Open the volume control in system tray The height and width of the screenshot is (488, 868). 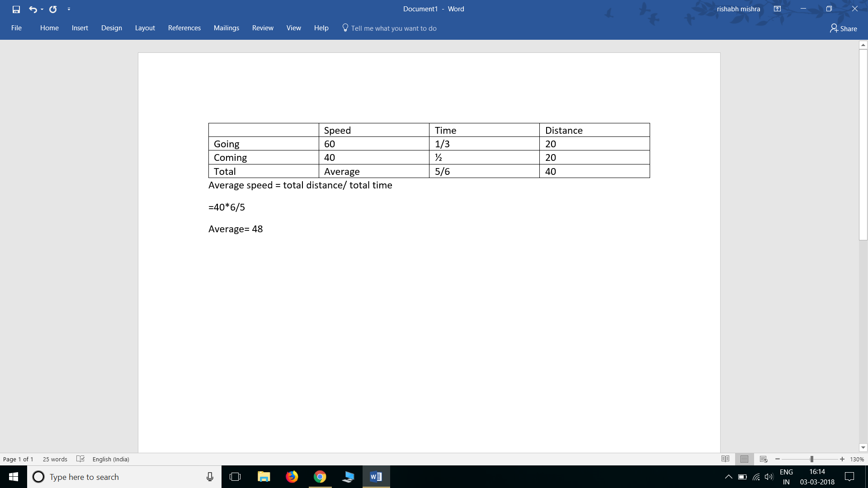[769, 477]
